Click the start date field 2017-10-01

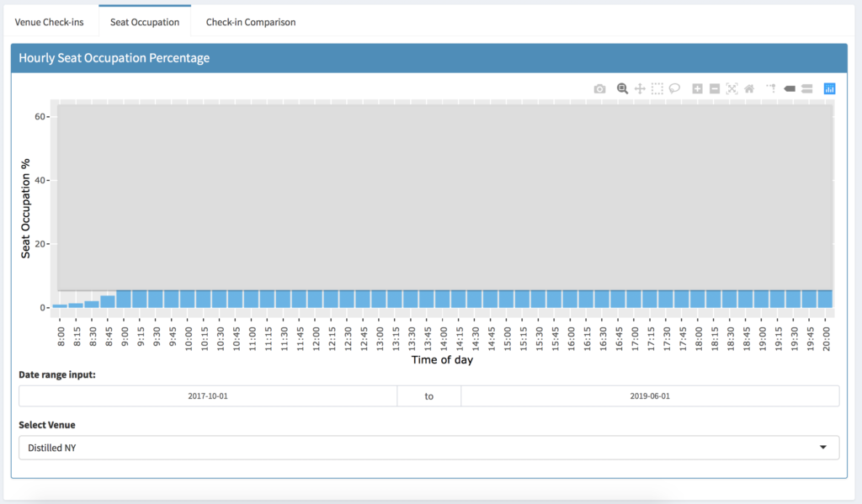(x=207, y=395)
